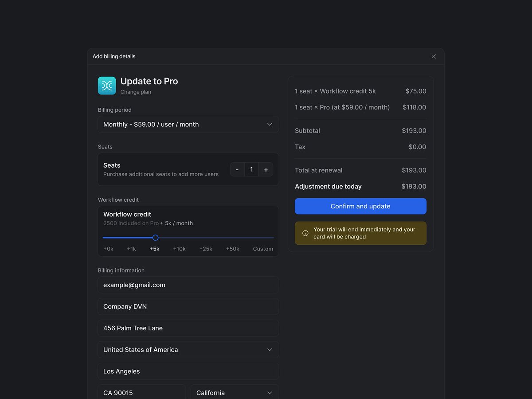Open the Billing period dropdown
This screenshot has width=532, height=399.
coord(188,124)
